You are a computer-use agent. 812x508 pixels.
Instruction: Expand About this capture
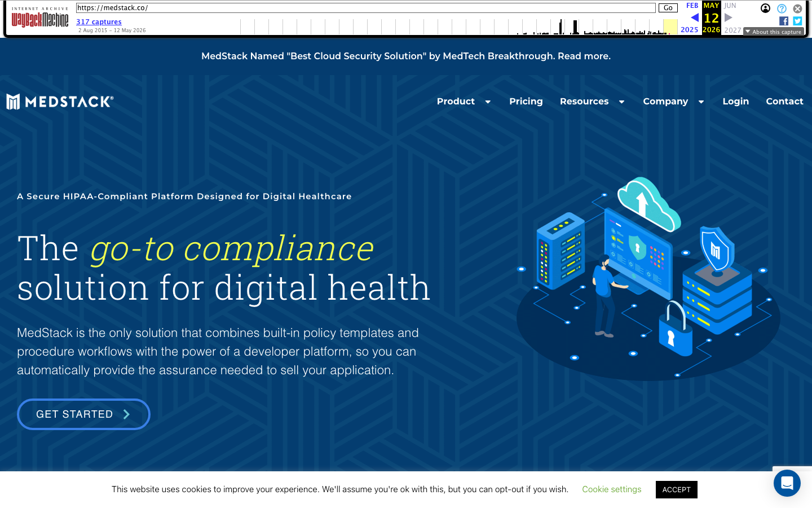(x=774, y=32)
